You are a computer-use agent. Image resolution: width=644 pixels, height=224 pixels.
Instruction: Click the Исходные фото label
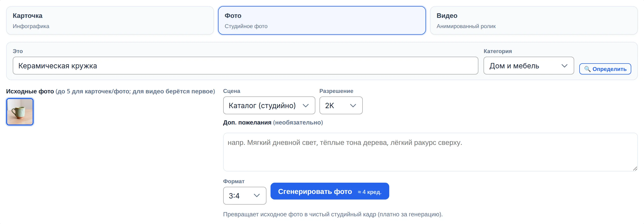(30, 91)
